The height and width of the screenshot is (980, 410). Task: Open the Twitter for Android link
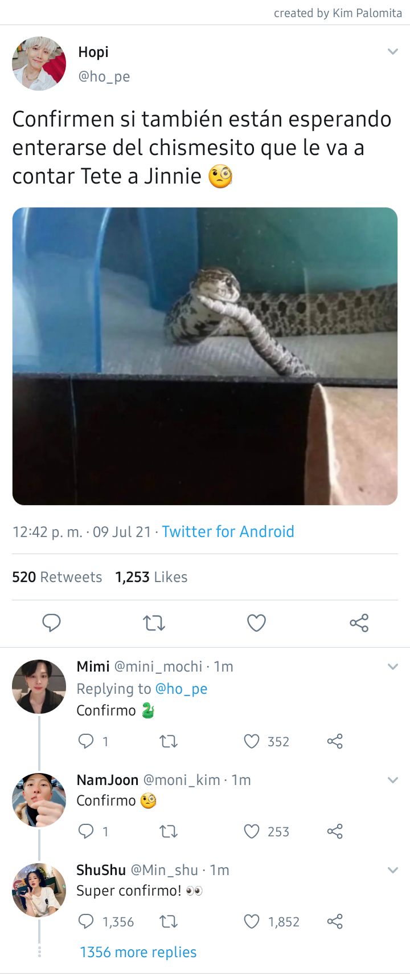point(228,531)
